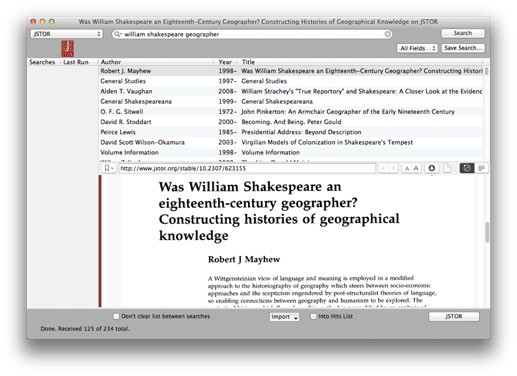Go forward with the right arrow button
This screenshot has width=517, height=376.
(x=393, y=168)
